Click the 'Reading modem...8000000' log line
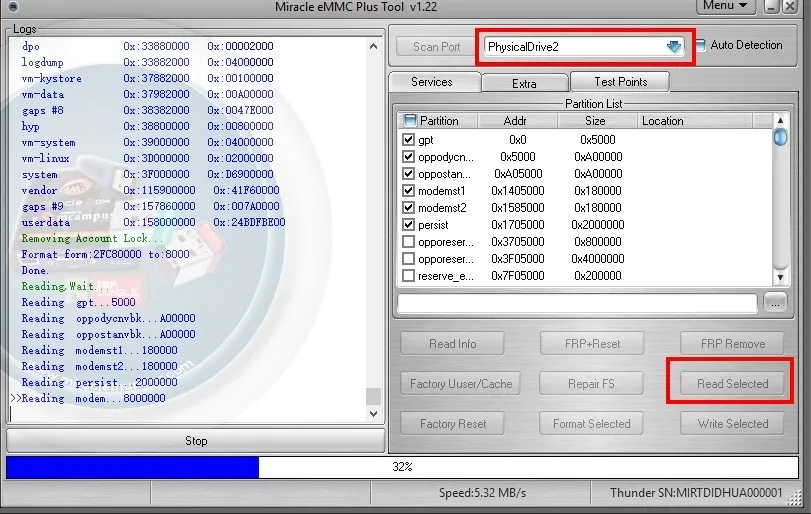The height and width of the screenshot is (514, 811). 94,398
